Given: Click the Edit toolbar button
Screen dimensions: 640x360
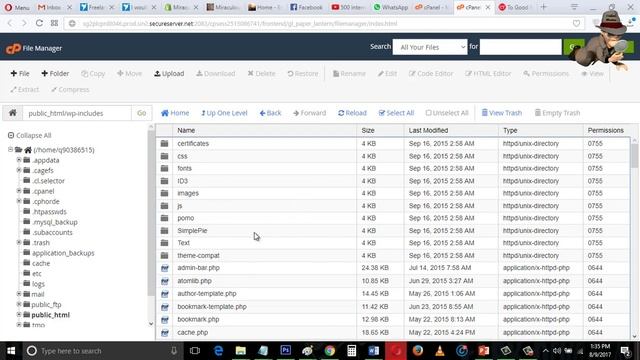Looking at the screenshot, I should (x=387, y=73).
